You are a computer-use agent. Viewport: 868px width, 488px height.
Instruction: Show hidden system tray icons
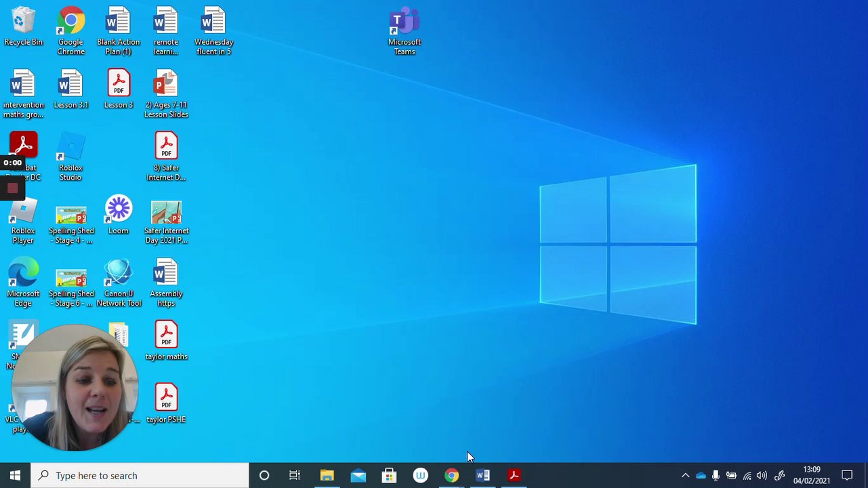pos(685,476)
